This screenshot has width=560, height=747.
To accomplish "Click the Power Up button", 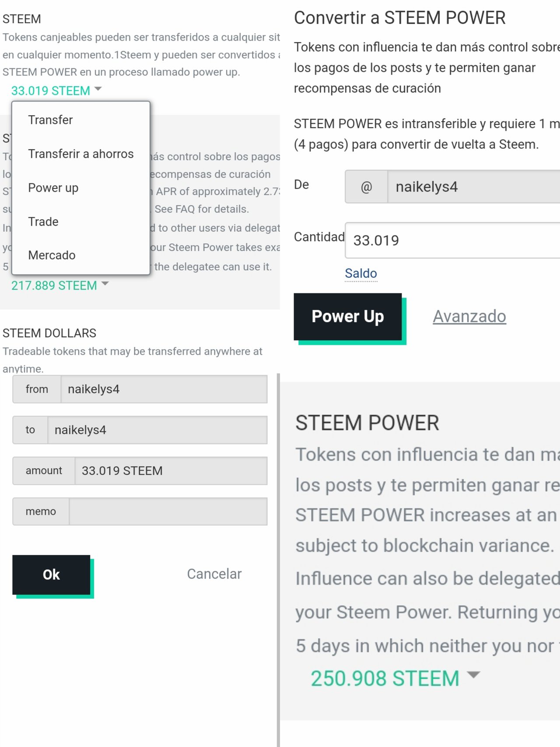I will 348,316.
